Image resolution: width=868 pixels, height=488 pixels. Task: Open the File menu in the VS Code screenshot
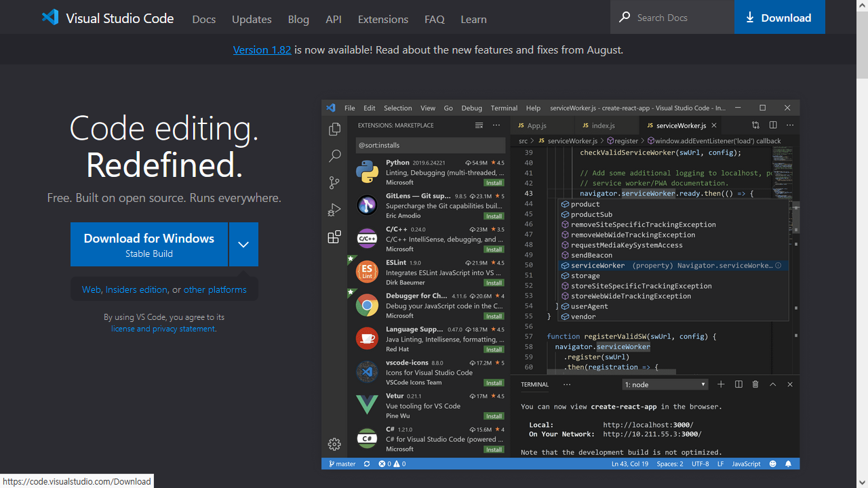click(x=349, y=108)
